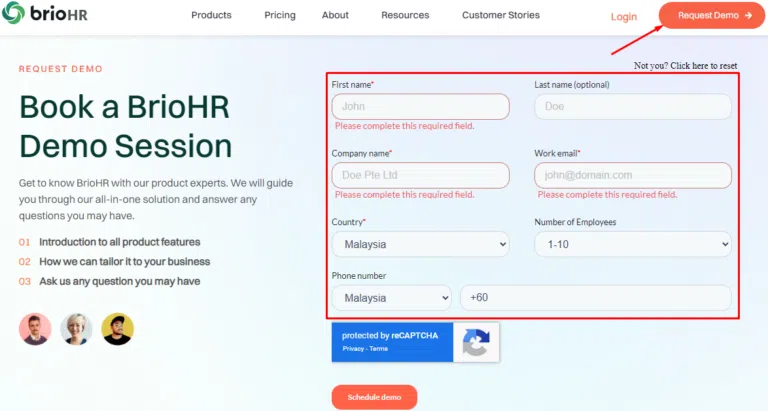Click the bearded man's avatar photo

click(35, 329)
